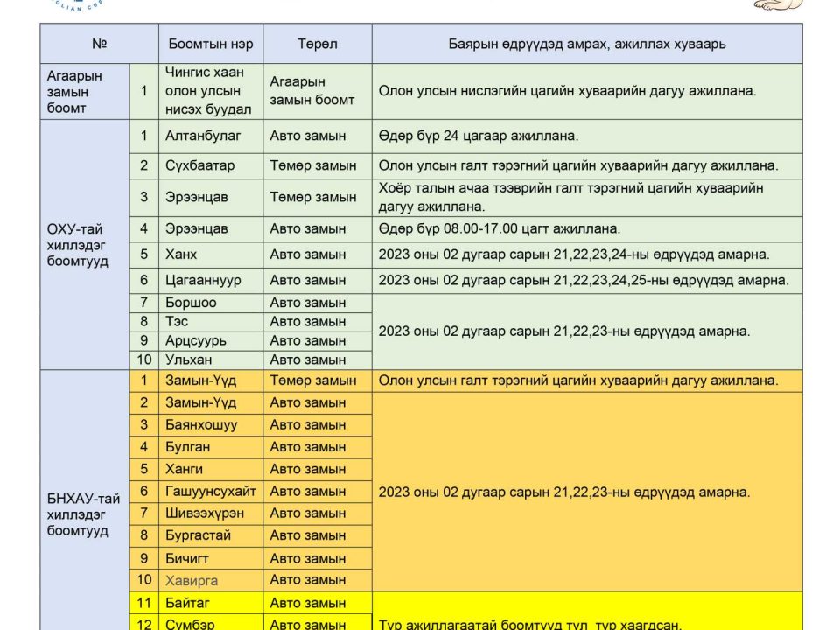Select the 'Агаарын замын боомт' category cell

pos(85,91)
